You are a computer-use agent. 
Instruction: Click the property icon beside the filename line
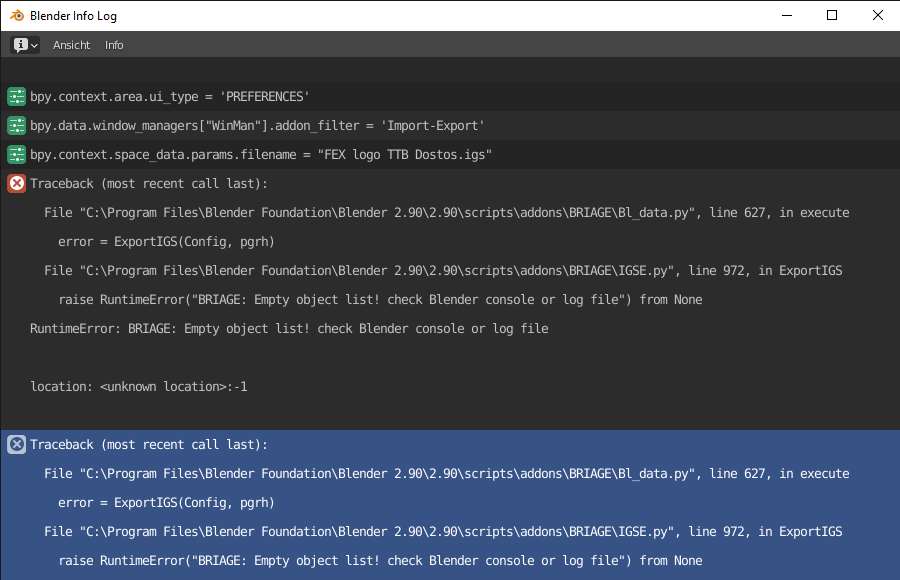point(16,155)
